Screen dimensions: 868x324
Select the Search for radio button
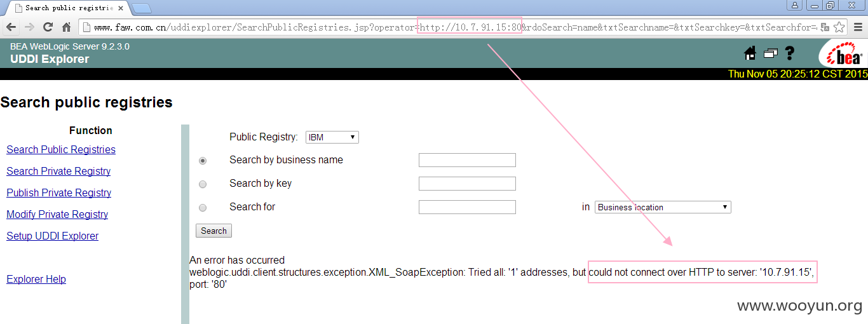[203, 208]
